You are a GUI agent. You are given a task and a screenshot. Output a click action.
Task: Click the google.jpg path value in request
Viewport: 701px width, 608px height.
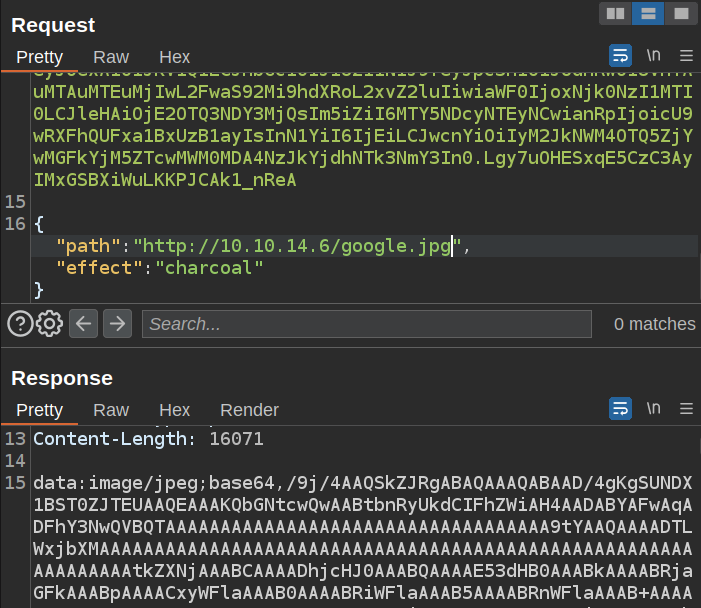pos(295,245)
